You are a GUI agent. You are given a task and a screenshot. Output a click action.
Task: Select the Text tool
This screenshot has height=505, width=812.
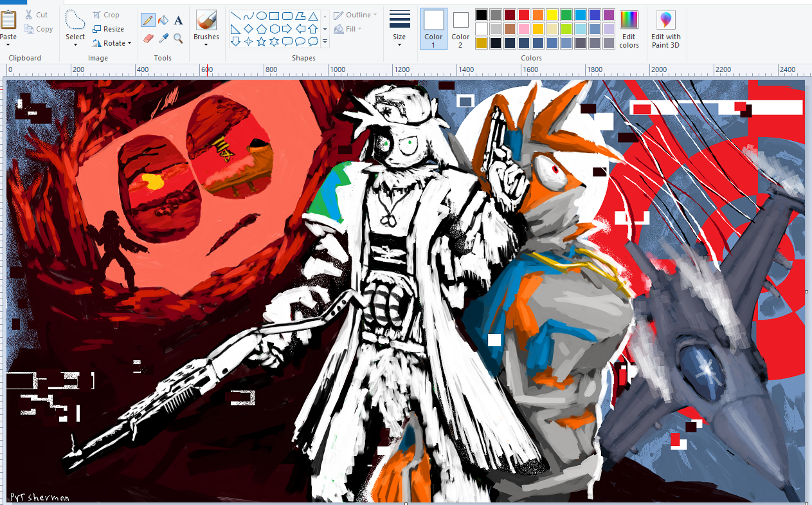179,21
